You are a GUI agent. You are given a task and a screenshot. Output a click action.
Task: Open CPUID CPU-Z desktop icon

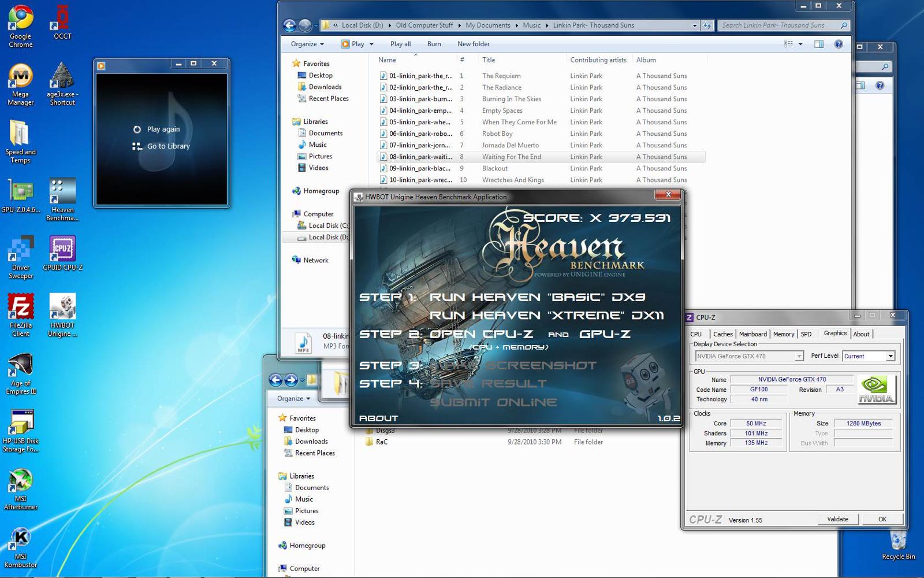pos(62,254)
